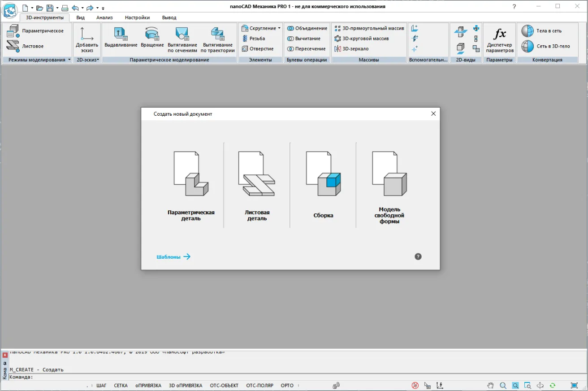Click Вытягивание по сечениям loft tool

tap(182, 34)
